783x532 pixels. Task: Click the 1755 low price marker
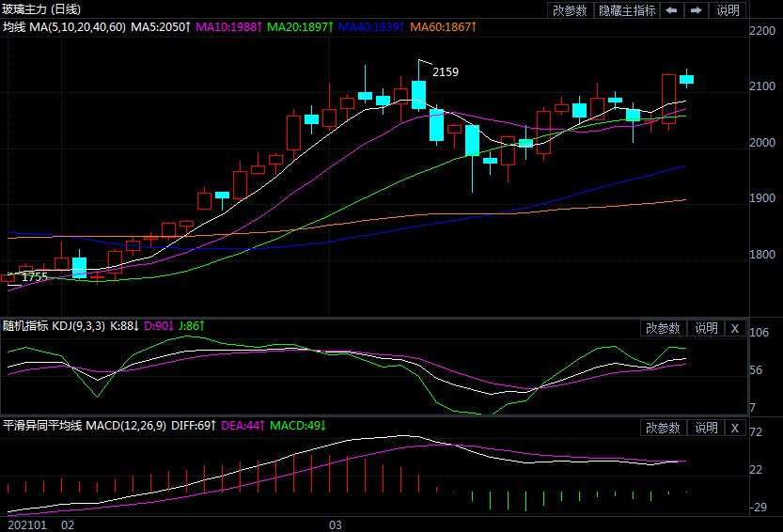(x=34, y=277)
